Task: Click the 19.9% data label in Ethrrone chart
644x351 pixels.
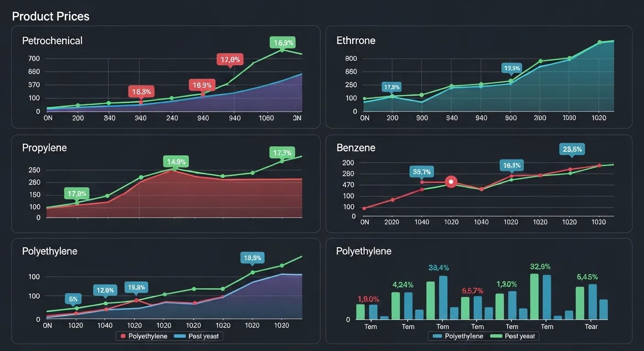Action: pyautogui.click(x=512, y=69)
